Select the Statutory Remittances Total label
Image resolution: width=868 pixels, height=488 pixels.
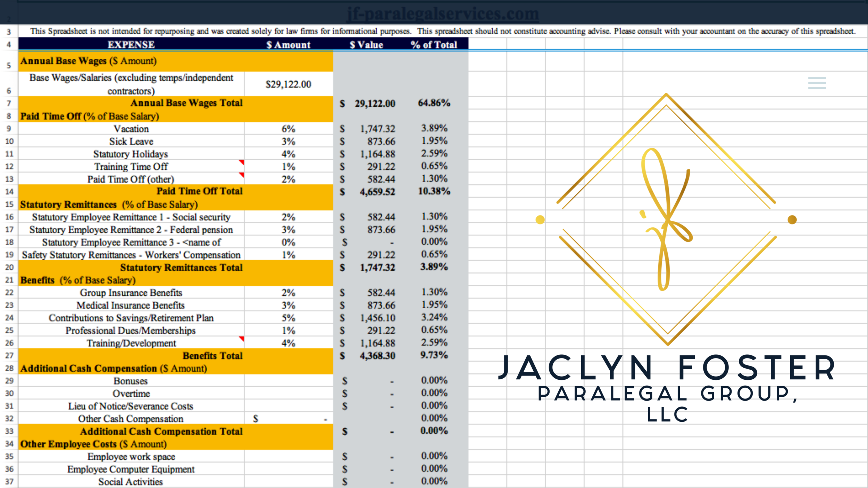(x=181, y=268)
